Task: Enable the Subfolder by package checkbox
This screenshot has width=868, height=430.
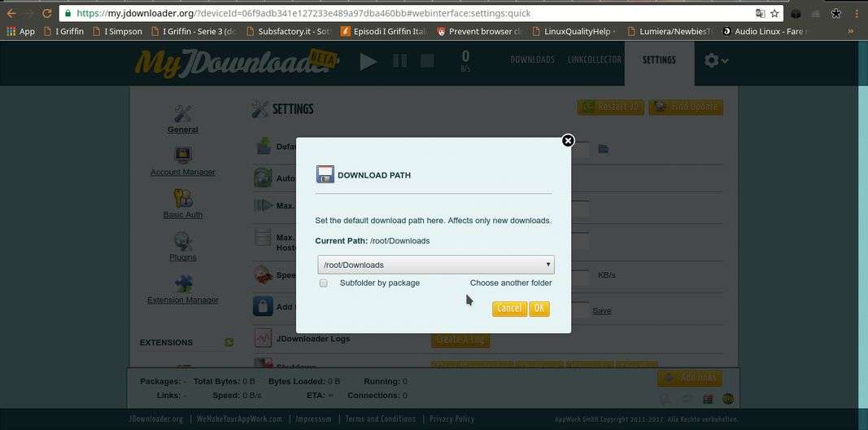Action: [324, 283]
